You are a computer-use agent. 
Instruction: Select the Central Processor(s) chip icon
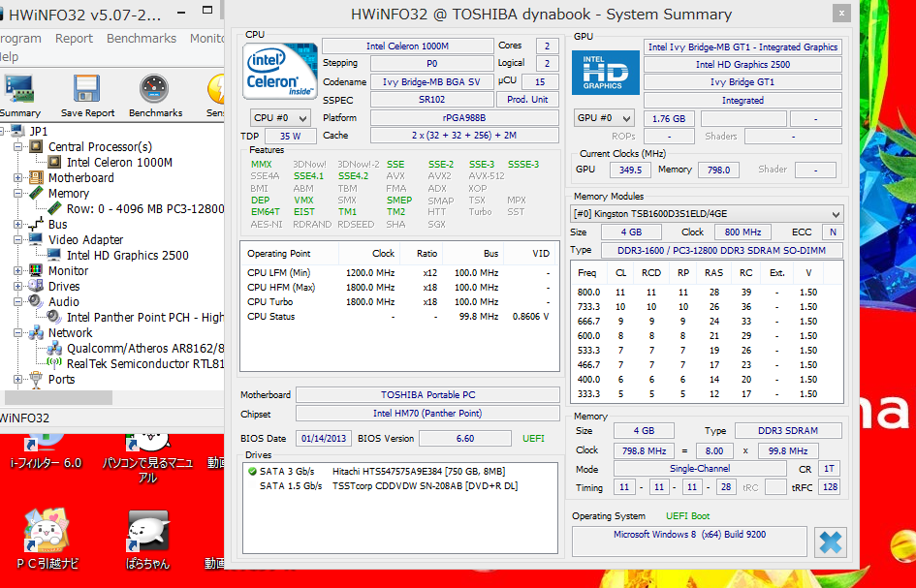pyautogui.click(x=36, y=146)
